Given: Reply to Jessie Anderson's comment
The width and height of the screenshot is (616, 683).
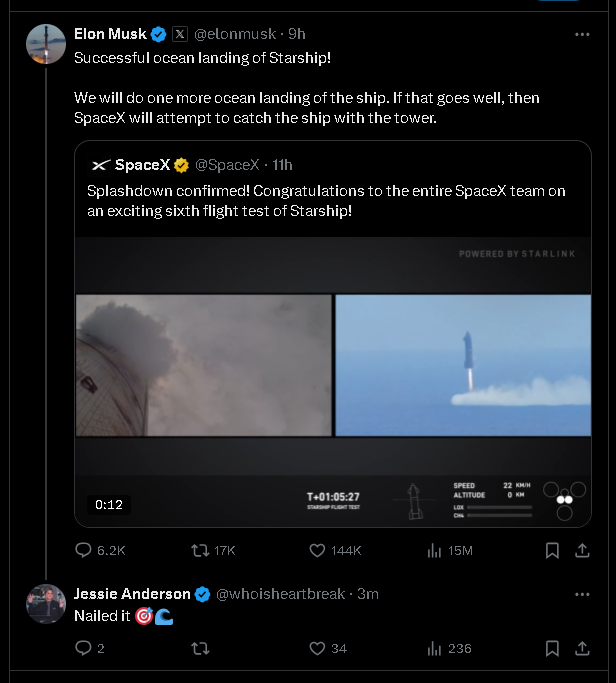Looking at the screenshot, I should 85,648.
